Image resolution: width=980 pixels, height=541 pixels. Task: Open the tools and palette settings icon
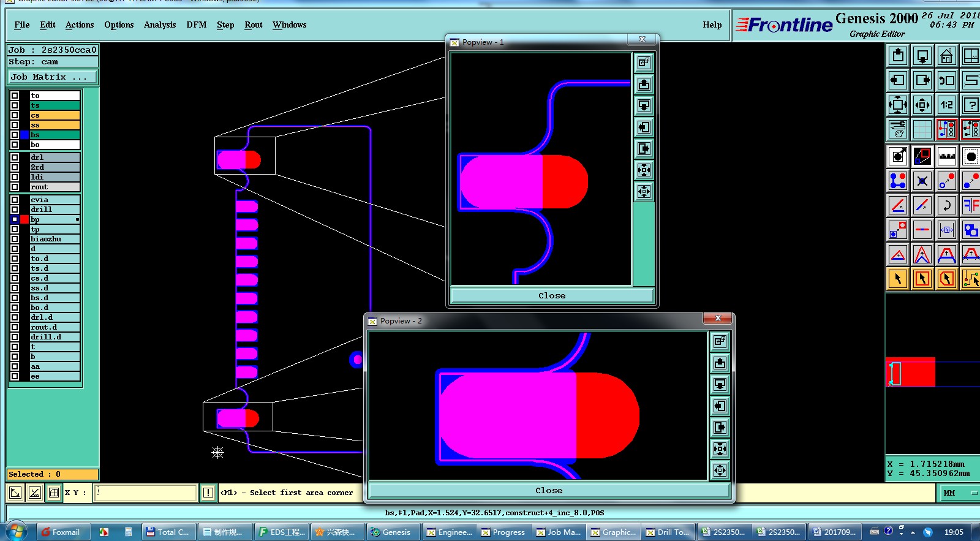[x=898, y=129]
